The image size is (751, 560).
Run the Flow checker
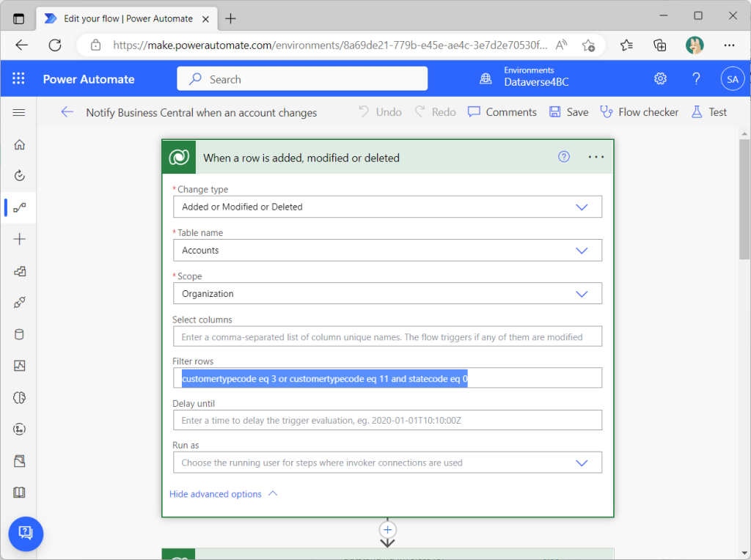[639, 112]
